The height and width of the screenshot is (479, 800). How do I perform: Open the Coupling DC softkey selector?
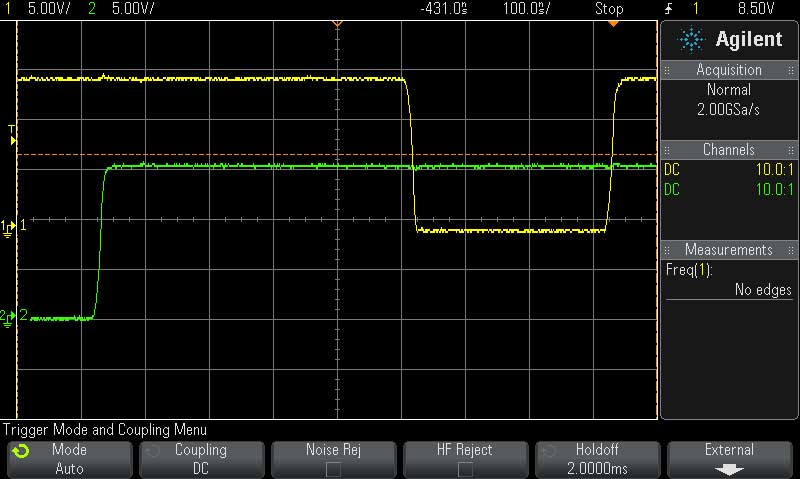201,459
